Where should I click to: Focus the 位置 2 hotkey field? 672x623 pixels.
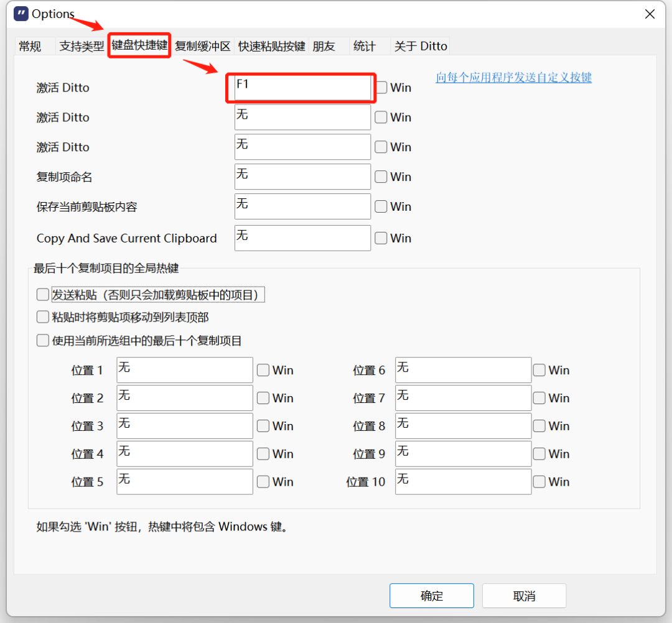pos(185,398)
